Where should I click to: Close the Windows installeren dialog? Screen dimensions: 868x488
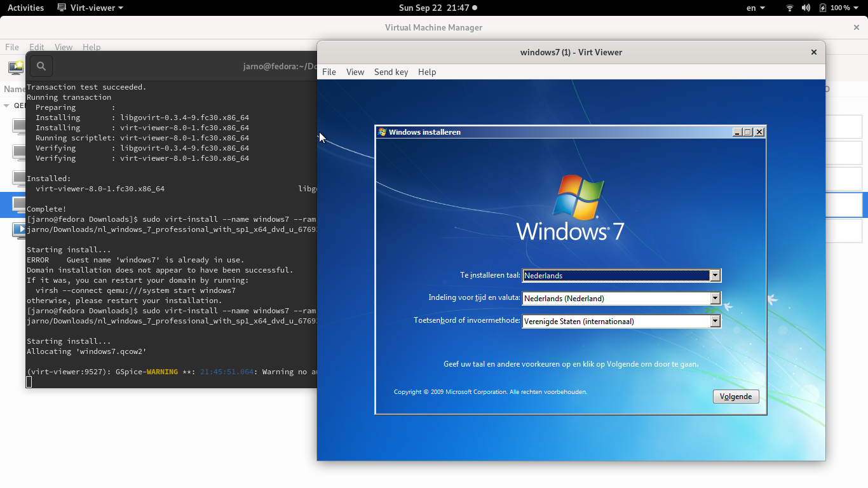[x=759, y=132]
